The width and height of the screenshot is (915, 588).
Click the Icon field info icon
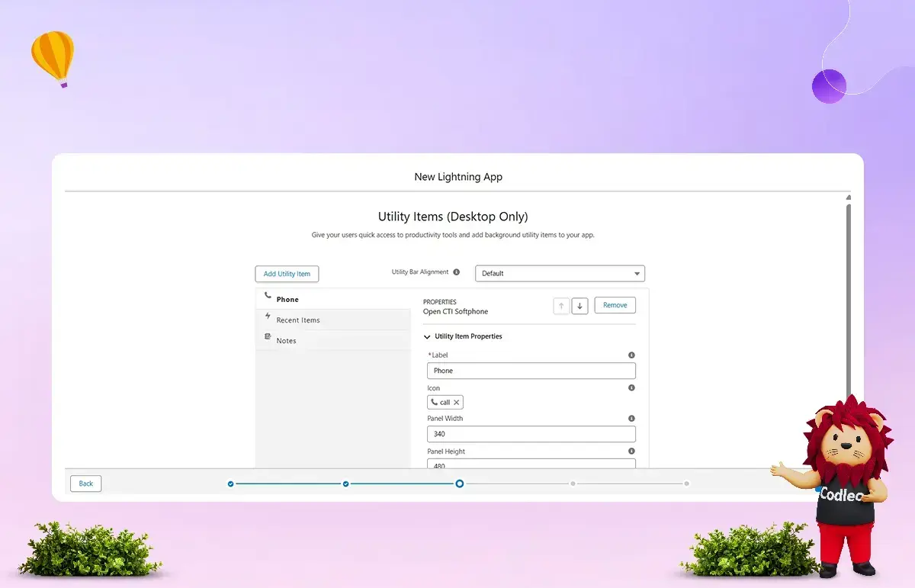pos(631,388)
